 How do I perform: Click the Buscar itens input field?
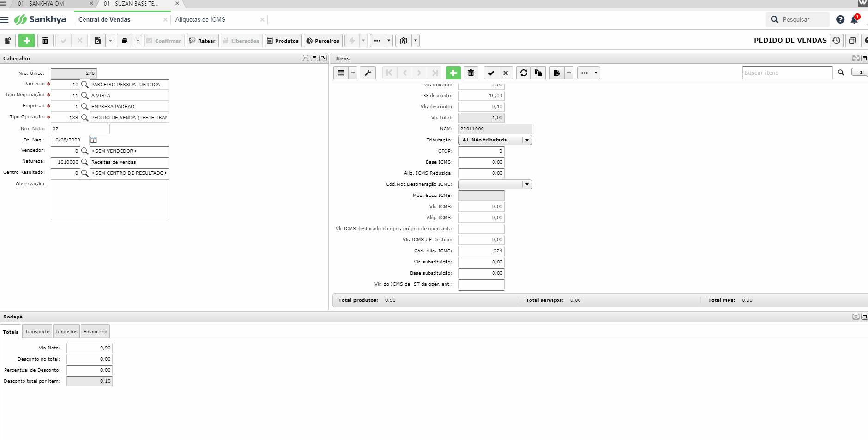click(x=788, y=73)
